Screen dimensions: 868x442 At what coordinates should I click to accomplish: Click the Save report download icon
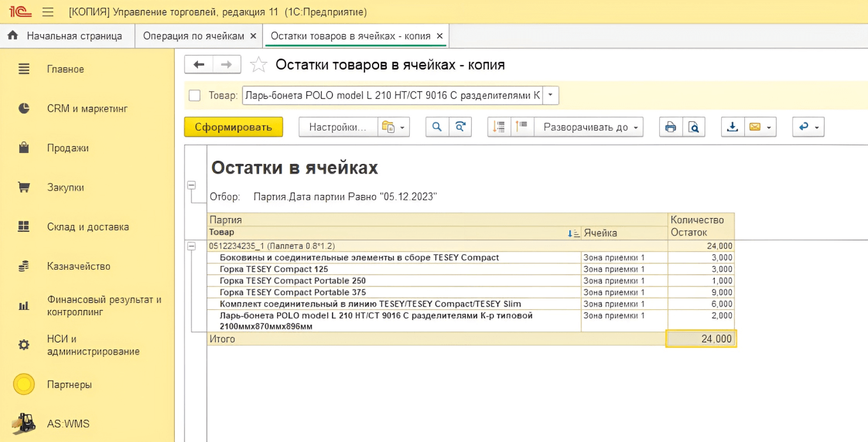click(732, 127)
